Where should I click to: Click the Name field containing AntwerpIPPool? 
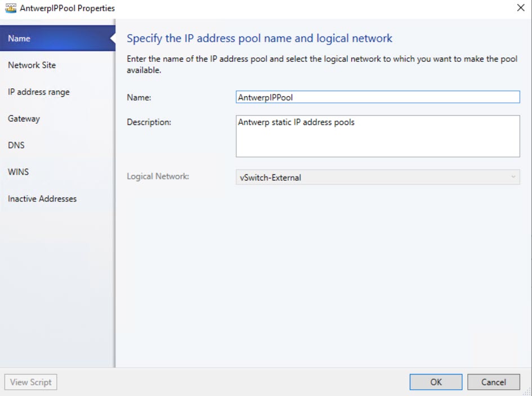click(377, 97)
